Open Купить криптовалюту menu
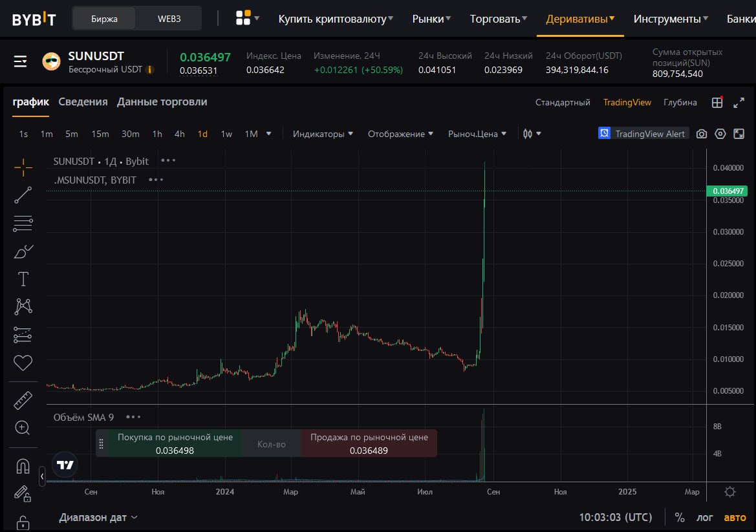 tap(336, 19)
